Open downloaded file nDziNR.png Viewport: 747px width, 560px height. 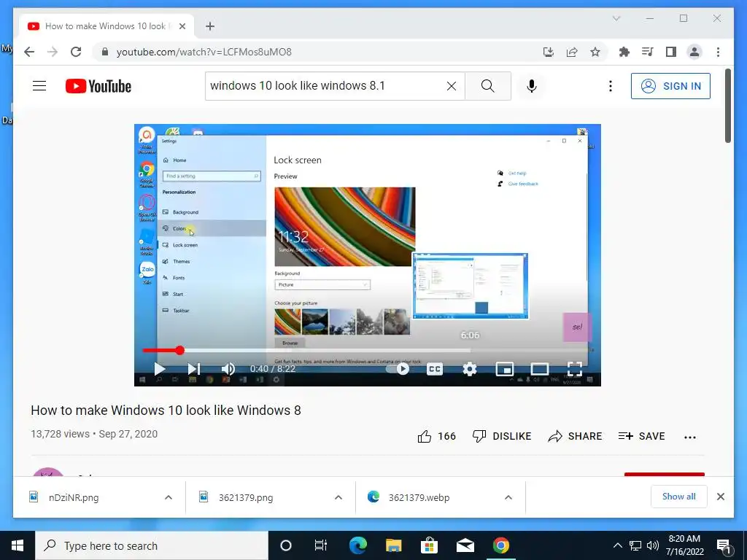(74, 497)
